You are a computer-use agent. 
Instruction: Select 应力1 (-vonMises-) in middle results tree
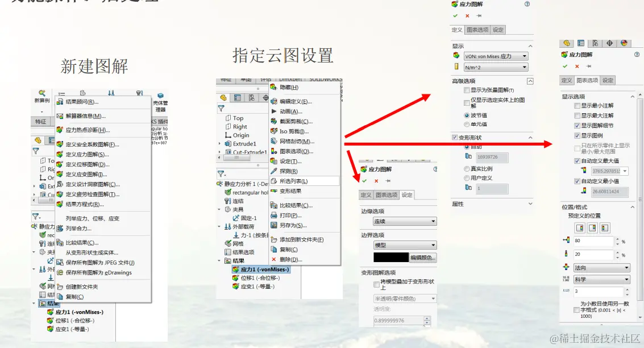point(261,270)
